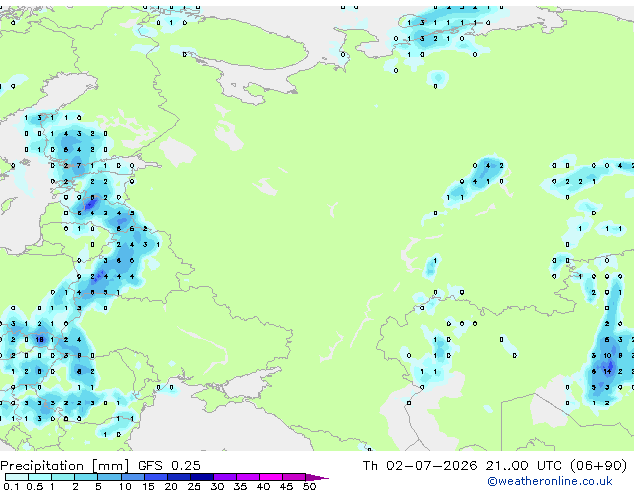
Task: Click the "21..00 UTC" time text
Action: 524,465
